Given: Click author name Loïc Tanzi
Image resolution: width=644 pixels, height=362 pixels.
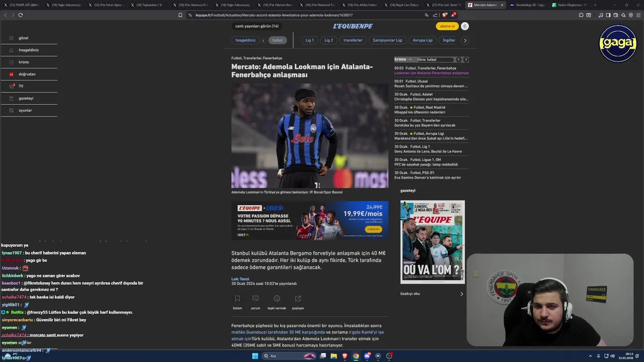Looking at the screenshot, I should pyautogui.click(x=240, y=279).
